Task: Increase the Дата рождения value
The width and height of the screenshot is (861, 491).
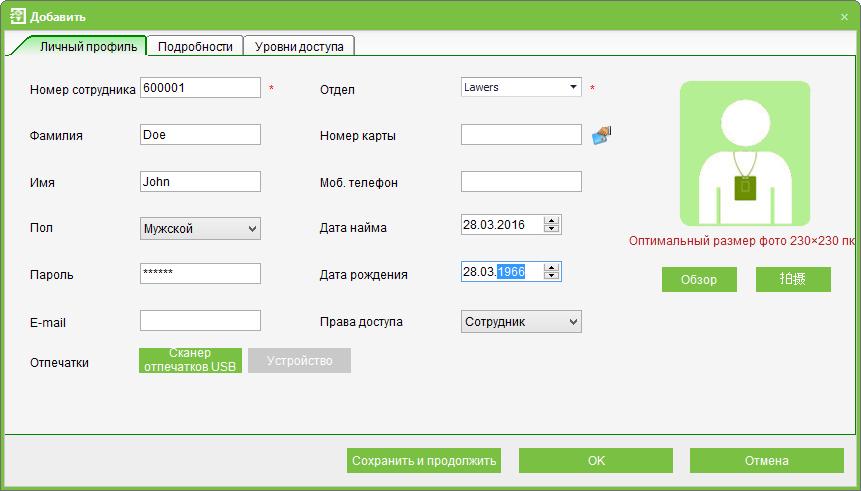Action: click(x=551, y=267)
